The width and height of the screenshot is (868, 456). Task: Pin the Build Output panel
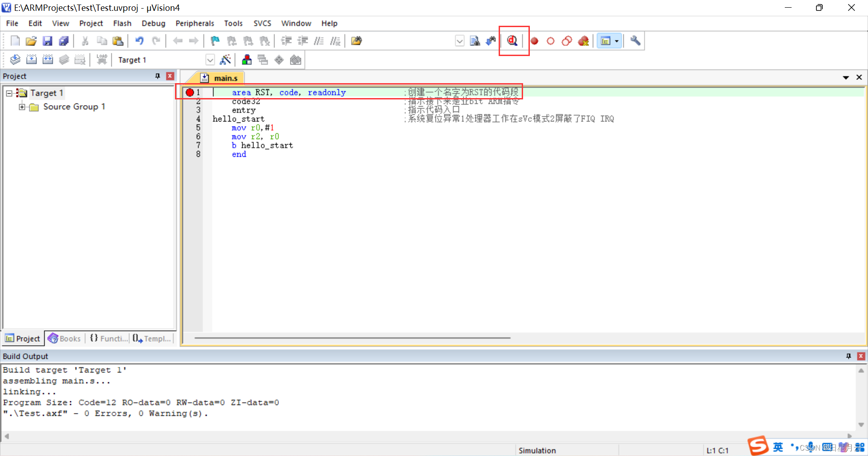tap(849, 356)
